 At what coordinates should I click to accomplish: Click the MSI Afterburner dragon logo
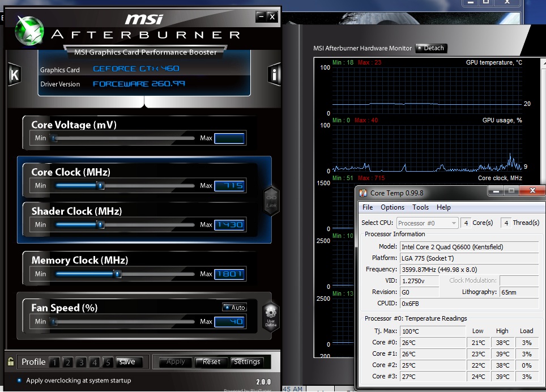(x=29, y=31)
